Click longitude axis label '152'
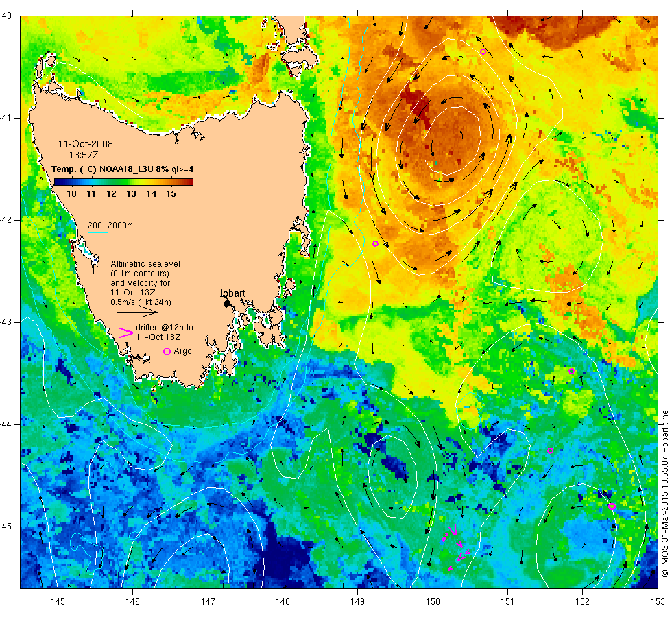The height and width of the screenshot is (617, 672). pos(582,602)
